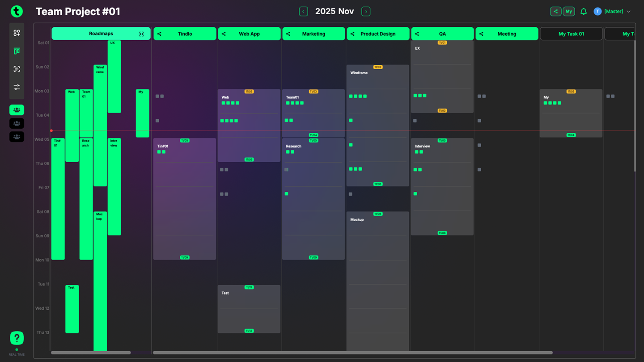Viewport: 644px width, 362px height.
Task: Click the horizontal scrollbar under the columns
Action: (352, 353)
